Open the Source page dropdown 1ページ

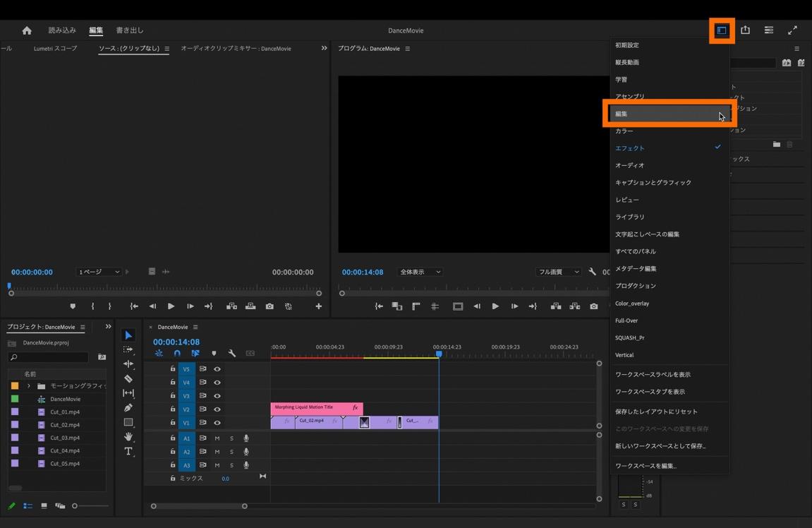coord(98,272)
